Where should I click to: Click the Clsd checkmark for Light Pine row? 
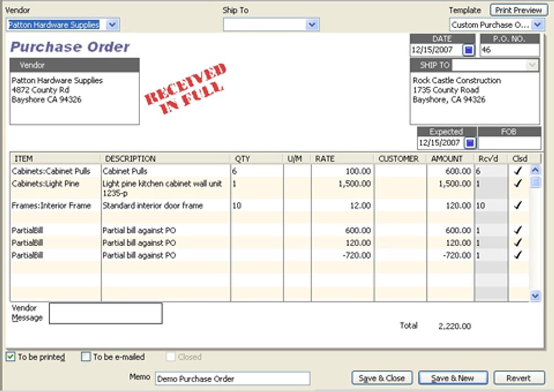pyautogui.click(x=518, y=184)
